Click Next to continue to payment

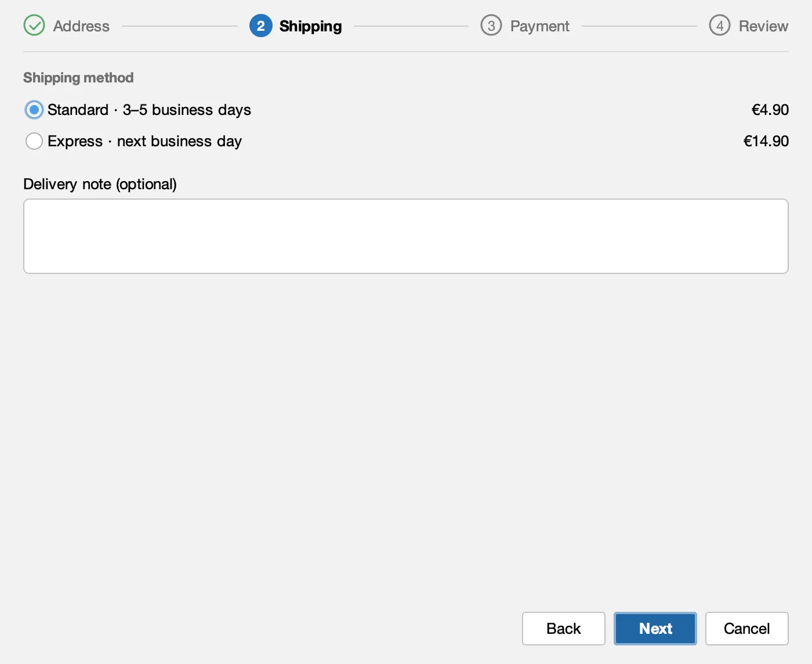[x=655, y=629]
